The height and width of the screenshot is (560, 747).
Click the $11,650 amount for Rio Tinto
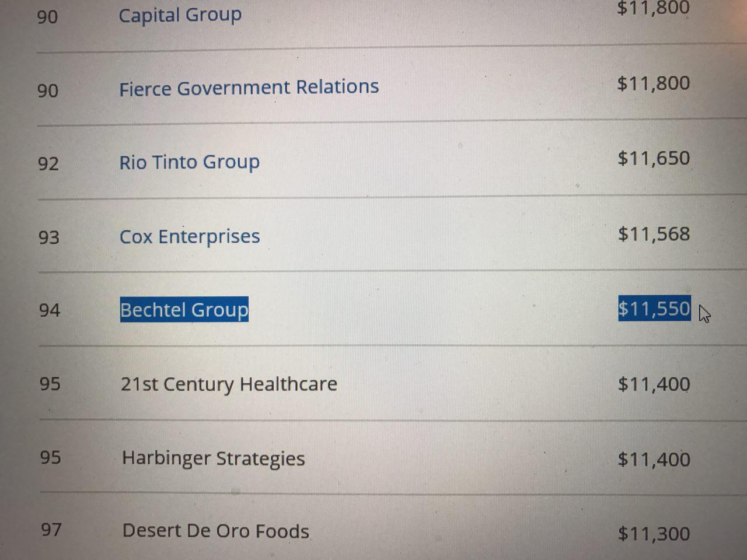[654, 159]
